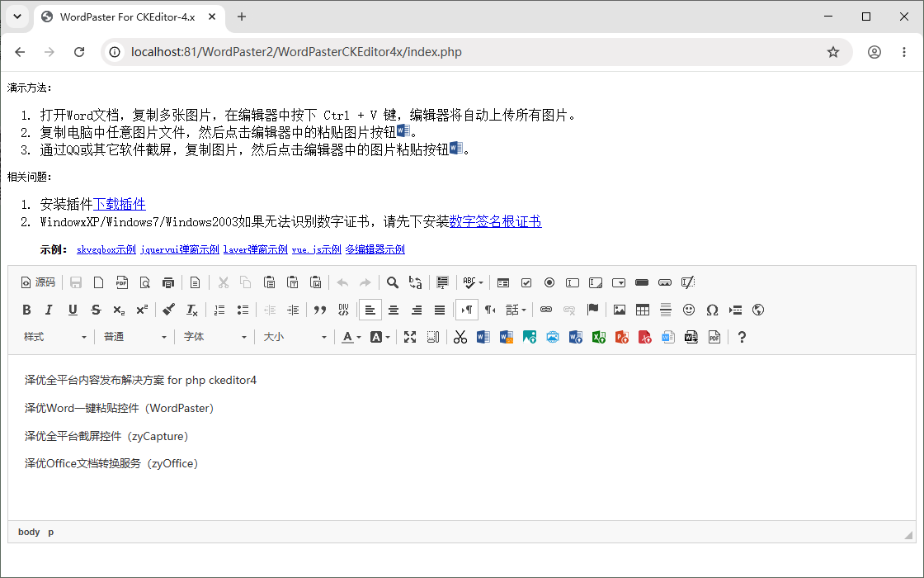
Task: Open the 普通 paragraph format dropdown
Action: 135,337
